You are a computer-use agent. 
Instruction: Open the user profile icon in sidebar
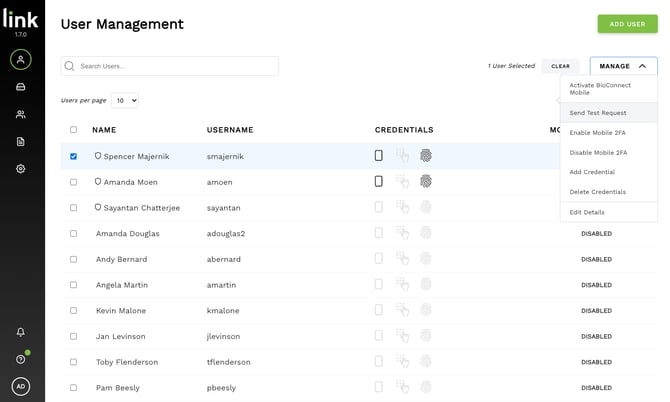click(21, 60)
